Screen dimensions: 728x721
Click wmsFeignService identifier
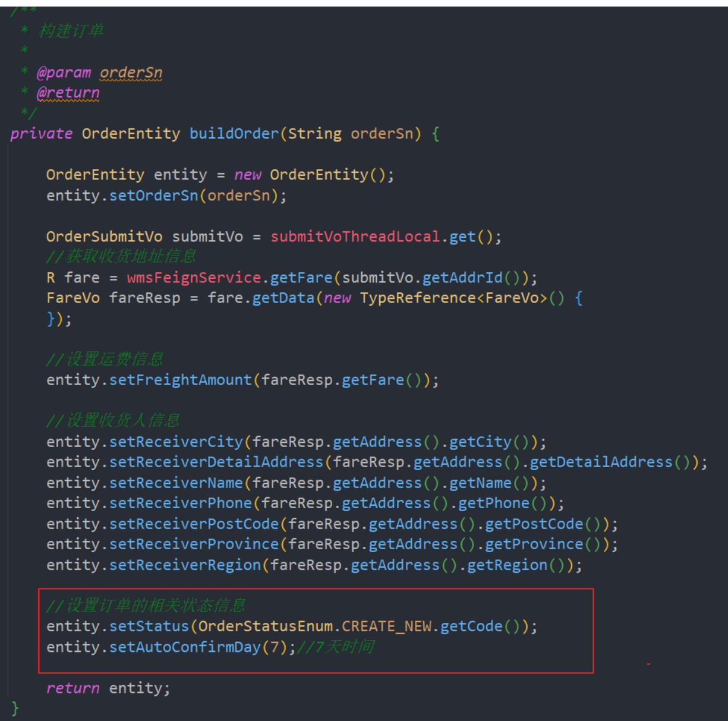pyautogui.click(x=194, y=278)
